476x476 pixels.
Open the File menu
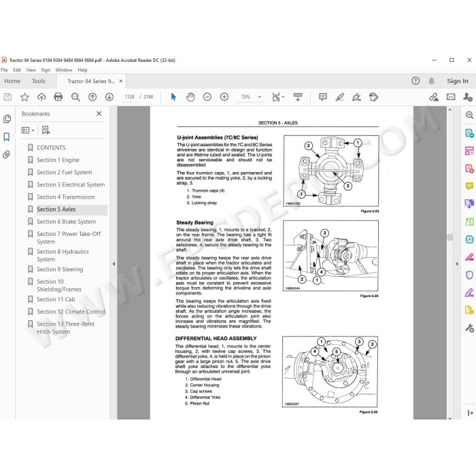[4, 70]
